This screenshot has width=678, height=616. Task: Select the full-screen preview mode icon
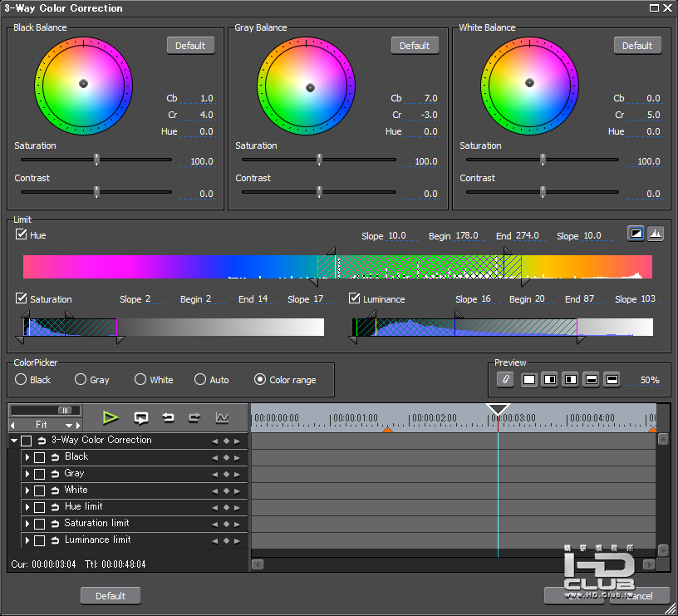pyautogui.click(x=528, y=379)
